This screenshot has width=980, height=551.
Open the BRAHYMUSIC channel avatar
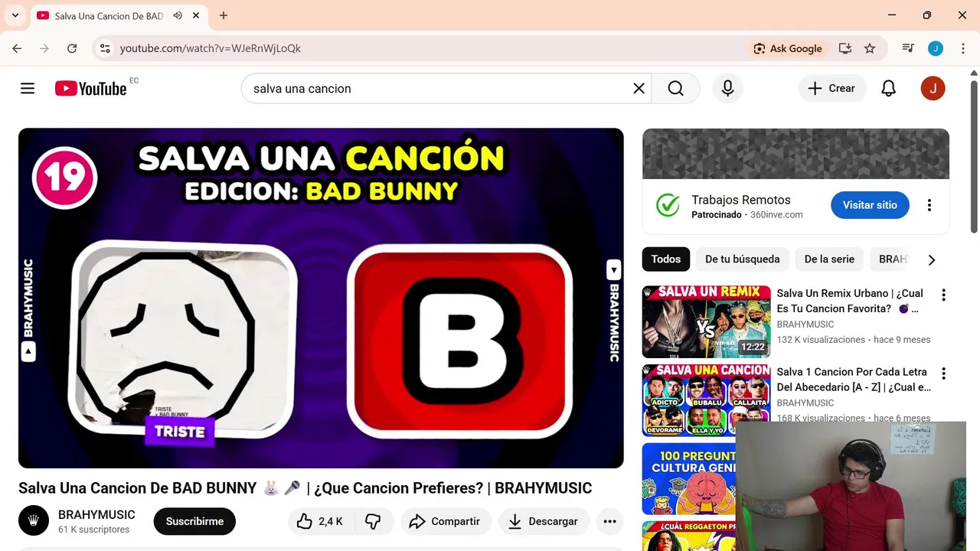(x=34, y=520)
